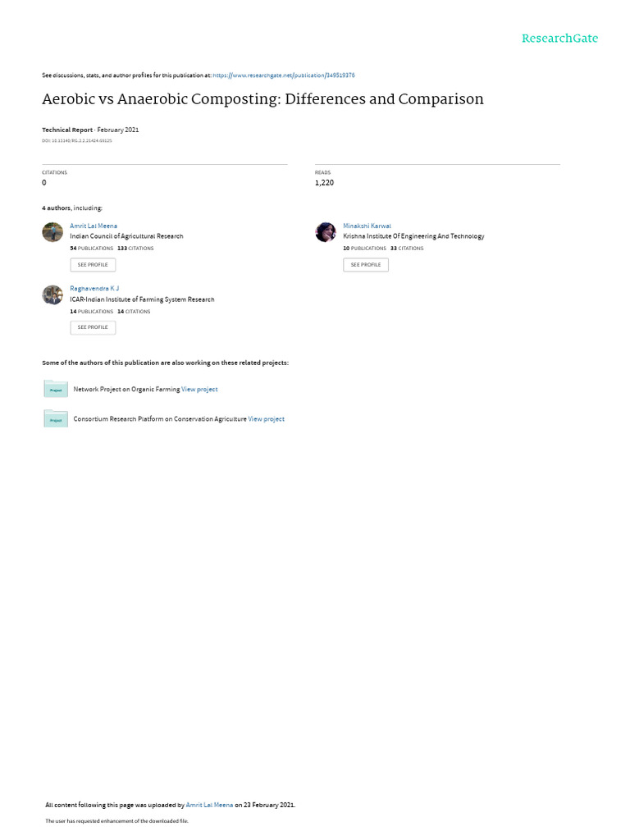Open uploader Amrit Lal Meena link in footer
Screen dimensions: 630x840
pyautogui.click(x=209, y=806)
